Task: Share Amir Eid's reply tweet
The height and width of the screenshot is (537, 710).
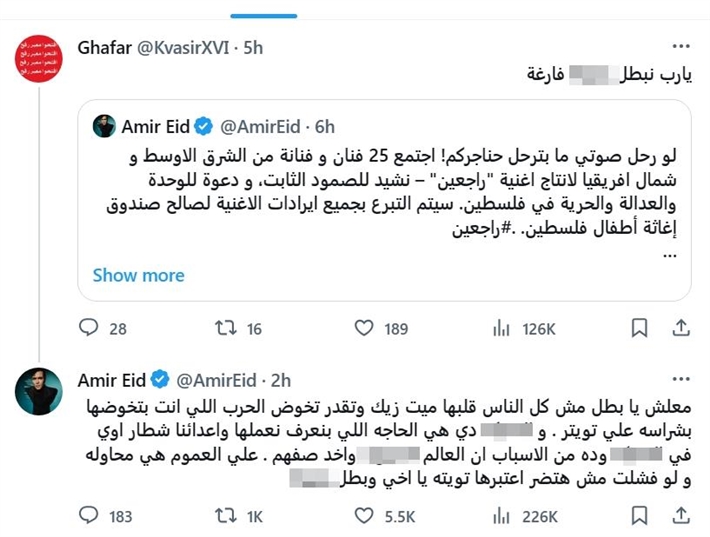Action: point(681,516)
